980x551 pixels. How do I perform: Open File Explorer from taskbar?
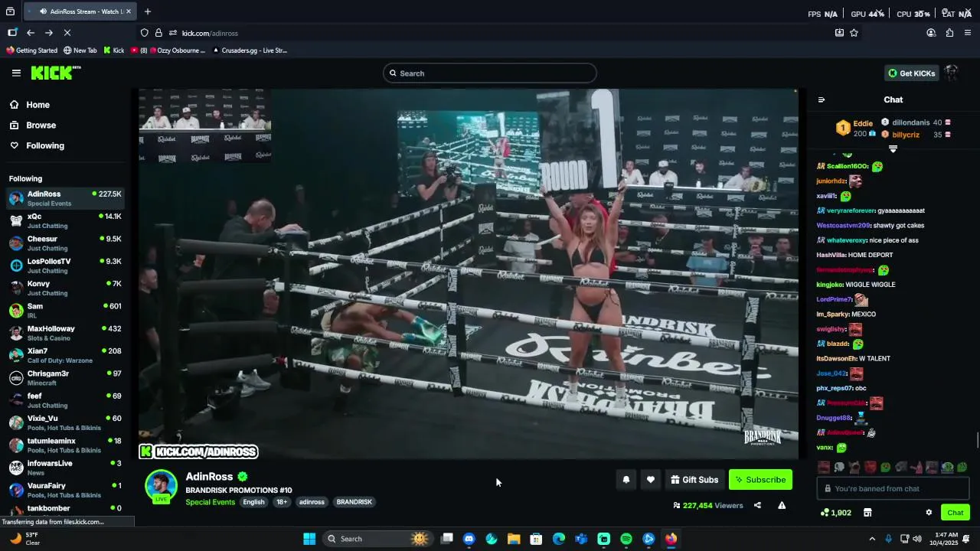point(514,539)
